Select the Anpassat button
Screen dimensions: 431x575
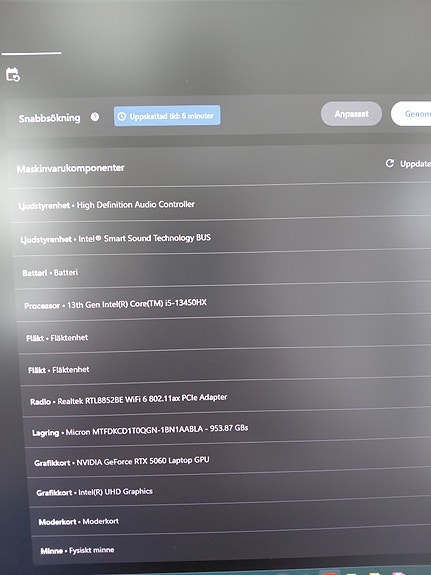tap(351, 114)
